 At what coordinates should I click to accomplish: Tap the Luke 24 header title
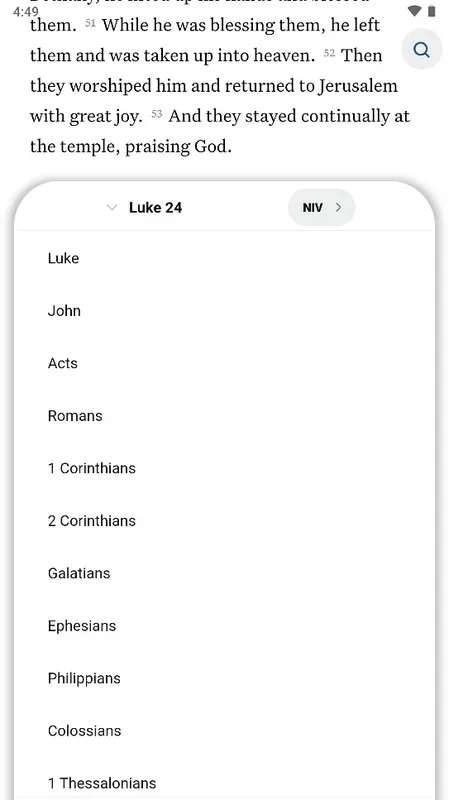(x=155, y=208)
